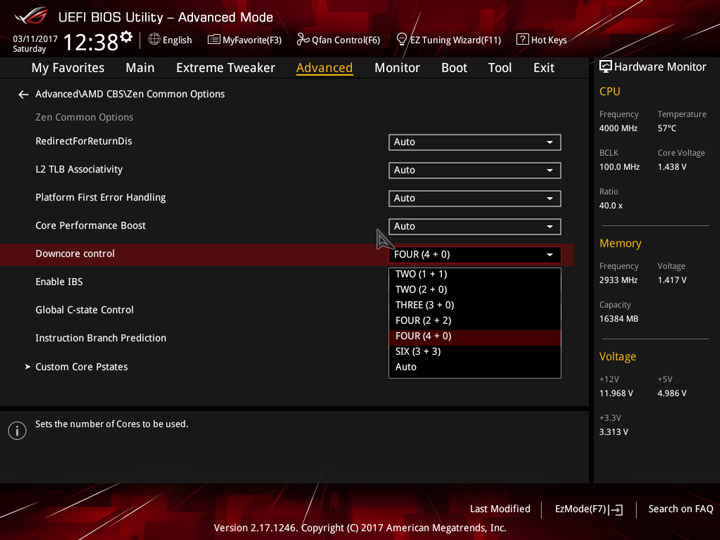Select THREE (3 + 0) option
The image size is (720, 540).
click(x=474, y=305)
